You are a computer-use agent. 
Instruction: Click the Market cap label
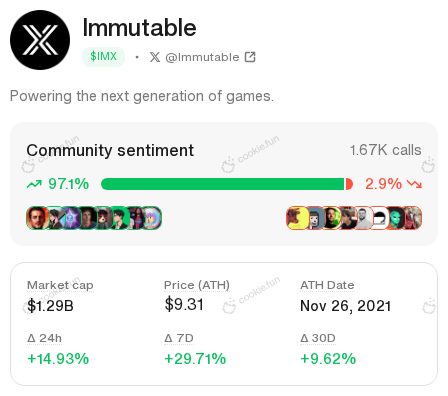[60, 285]
